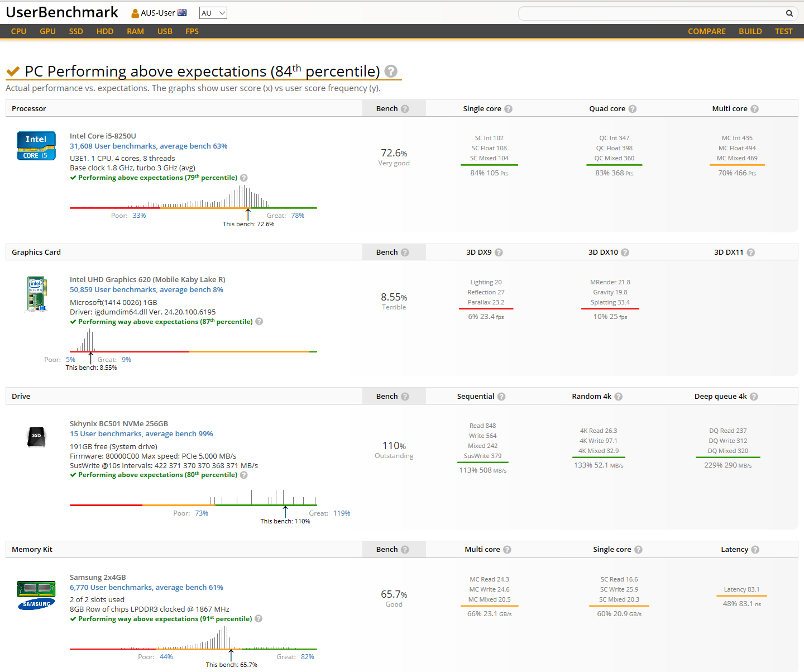804x672 pixels.
Task: Open the FPS menu
Action: pyautogui.click(x=192, y=31)
